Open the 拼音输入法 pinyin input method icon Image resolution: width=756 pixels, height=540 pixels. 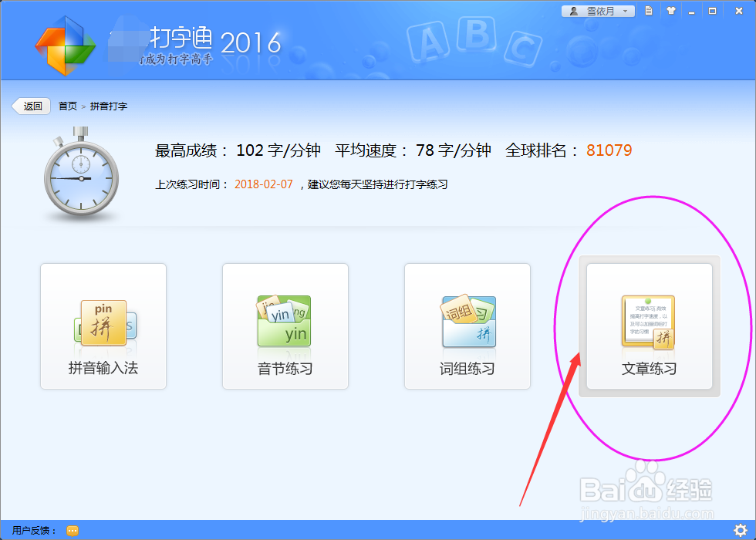(x=103, y=324)
